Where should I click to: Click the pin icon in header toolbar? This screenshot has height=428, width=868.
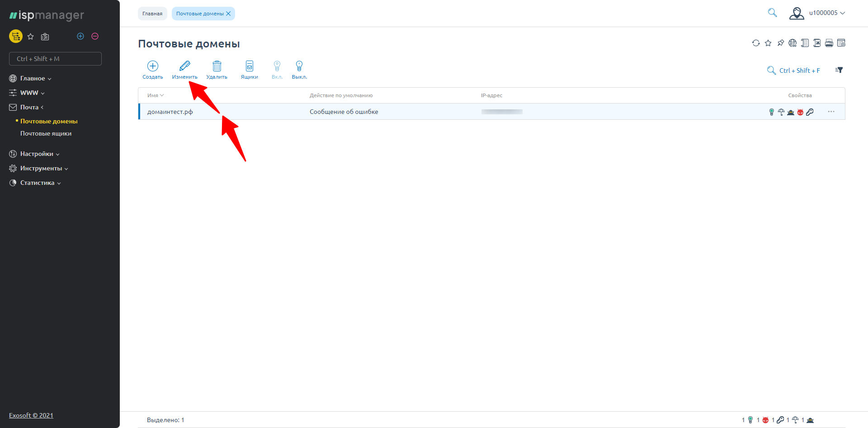click(780, 43)
